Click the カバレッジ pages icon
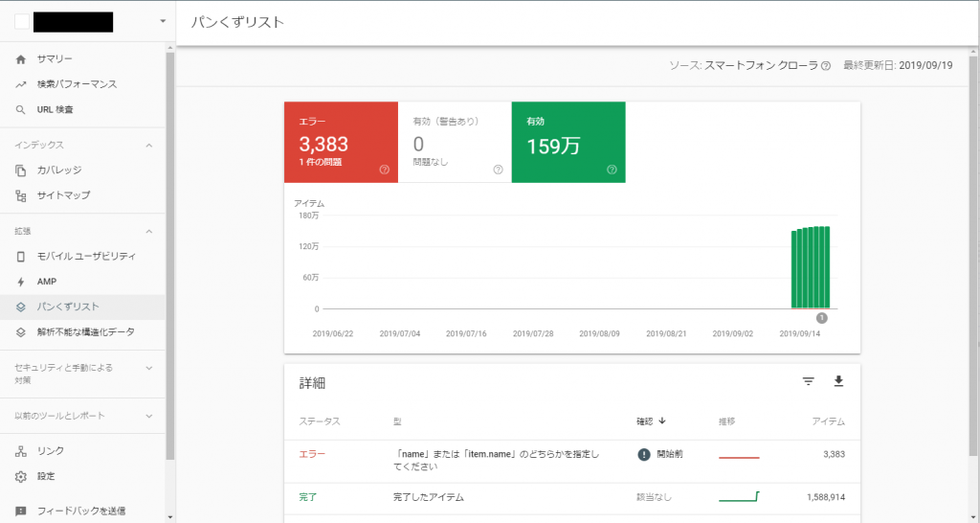This screenshot has width=980, height=523. coord(21,171)
